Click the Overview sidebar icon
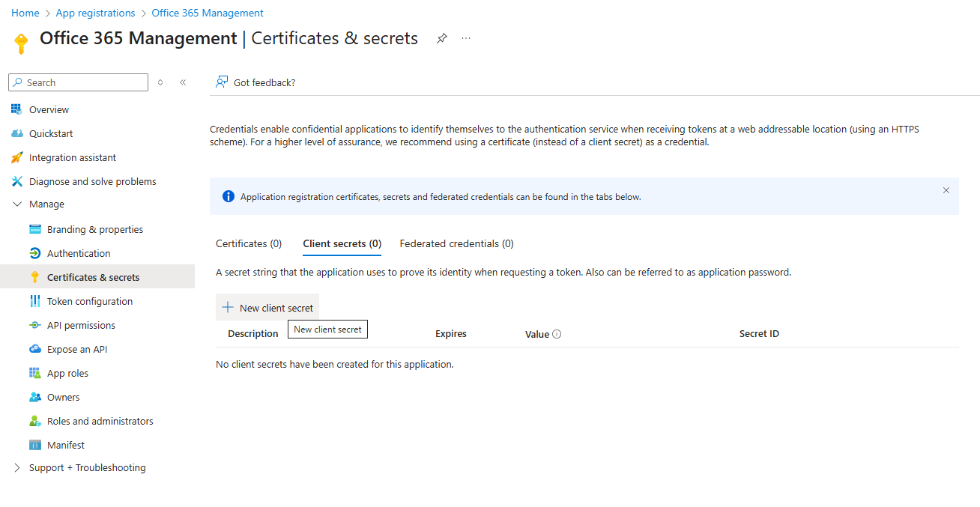Image resolution: width=980 pixels, height=507 pixels. (x=16, y=109)
